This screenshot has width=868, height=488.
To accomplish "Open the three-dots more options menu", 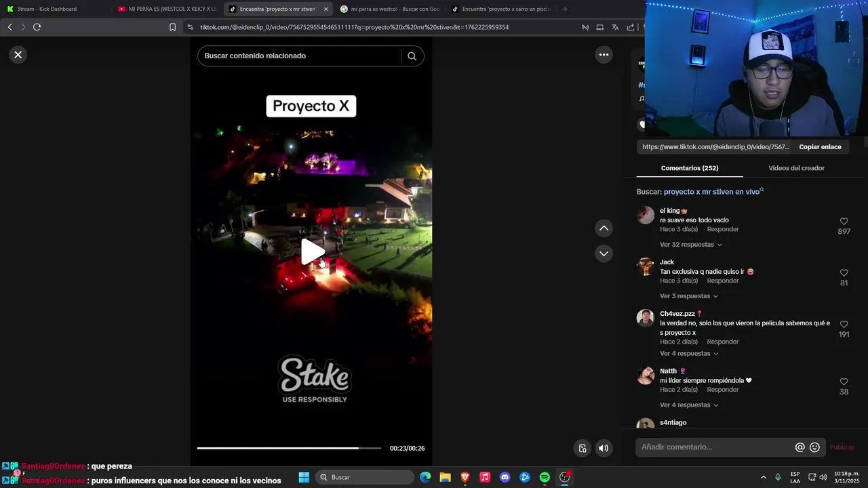I will (604, 55).
